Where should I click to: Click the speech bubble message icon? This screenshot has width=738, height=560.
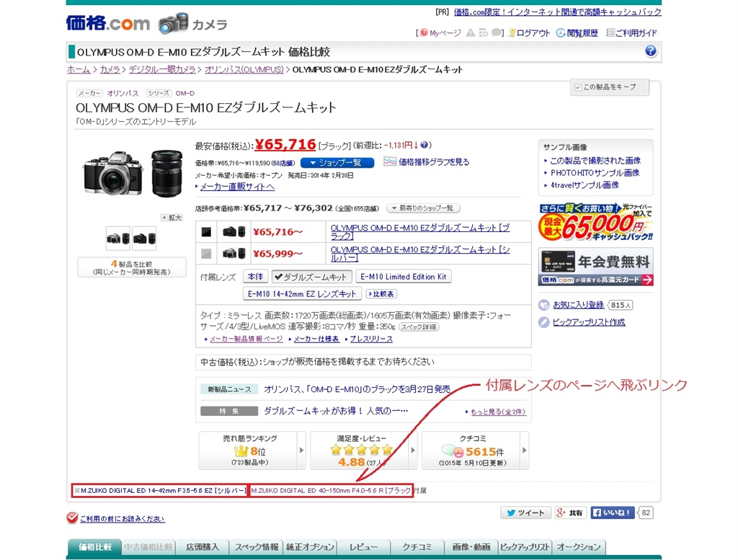496,32
